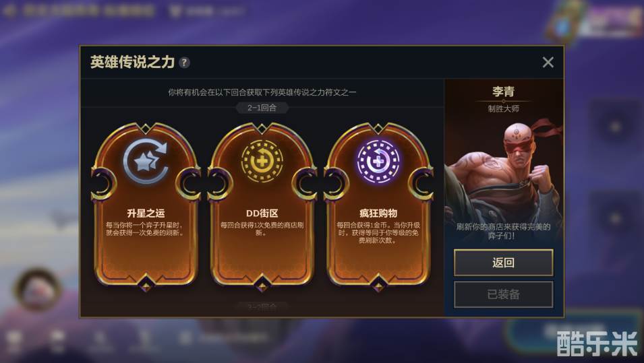Viewport: 644px width, 363px height.
Task: Open the blurred round avatar at bottom left
Action: 38,289
